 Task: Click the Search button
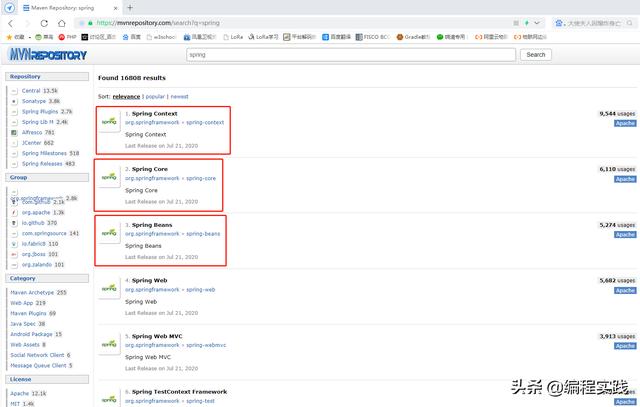click(536, 55)
